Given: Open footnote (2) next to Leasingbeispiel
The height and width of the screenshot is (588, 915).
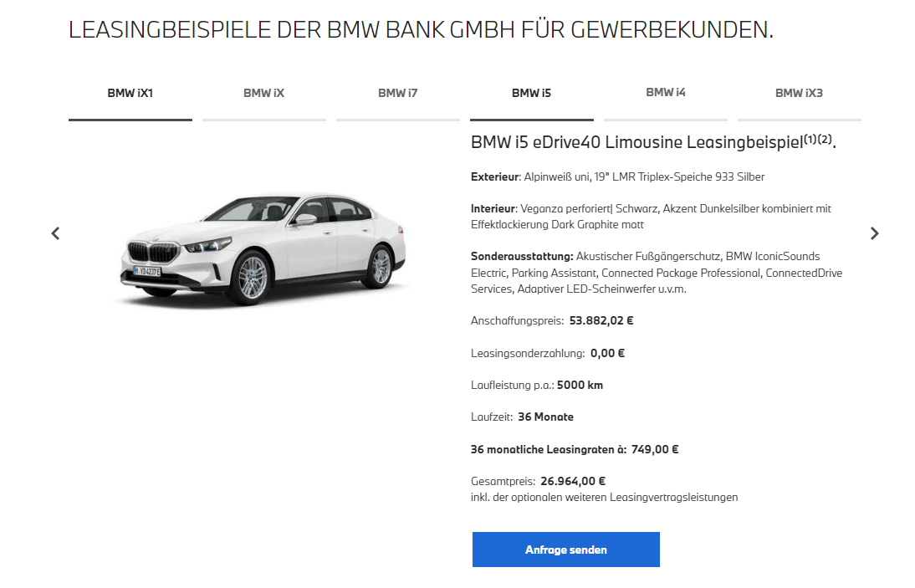Looking at the screenshot, I should pos(824,139).
